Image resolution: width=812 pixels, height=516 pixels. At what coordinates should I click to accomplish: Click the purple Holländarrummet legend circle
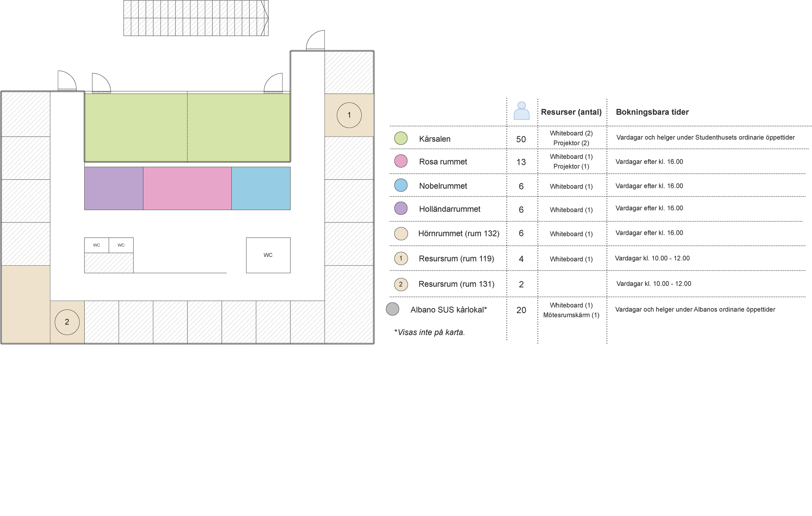pos(400,208)
